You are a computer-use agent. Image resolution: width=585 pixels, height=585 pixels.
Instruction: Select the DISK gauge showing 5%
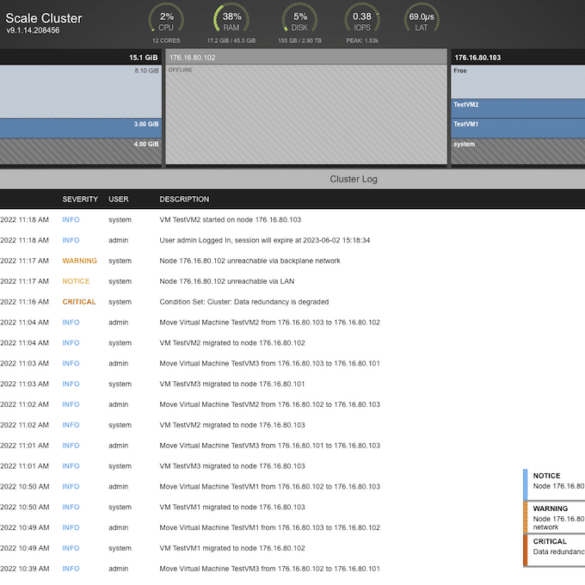click(300, 19)
